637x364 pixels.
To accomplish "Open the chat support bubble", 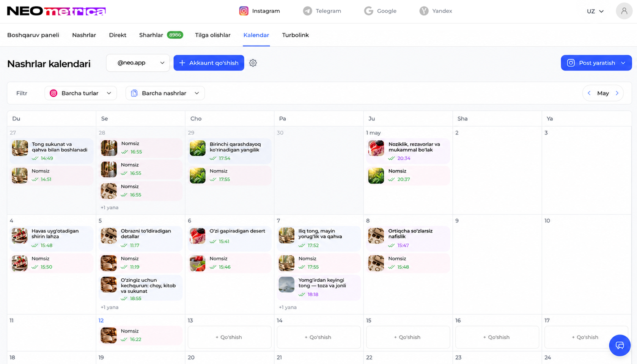I will coord(620,345).
